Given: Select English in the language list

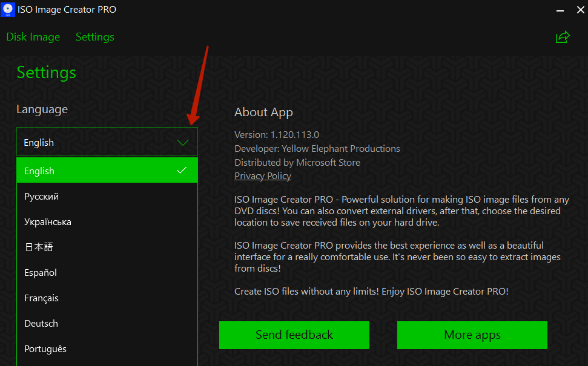Looking at the screenshot, I should pyautogui.click(x=107, y=171).
